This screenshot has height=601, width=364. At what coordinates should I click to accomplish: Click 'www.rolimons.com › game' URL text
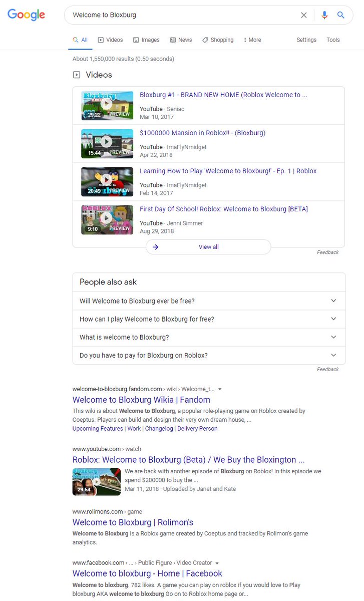pos(107,512)
